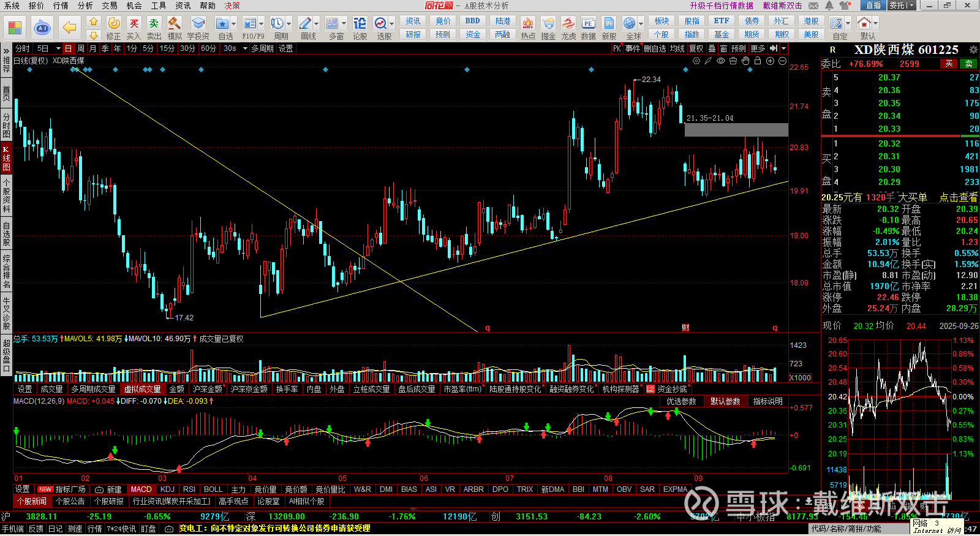Click the chart print/store icon
The height and width of the screenshot is (536, 980).
tap(733, 61)
